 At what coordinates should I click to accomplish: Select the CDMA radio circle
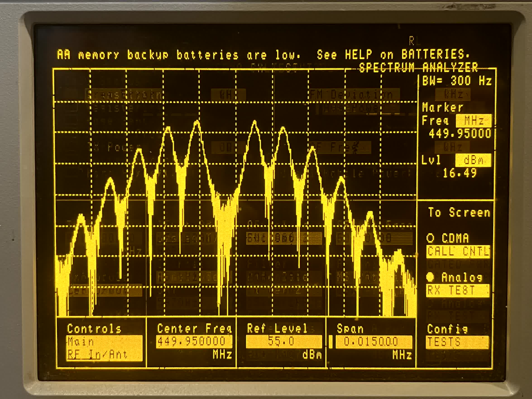430,238
